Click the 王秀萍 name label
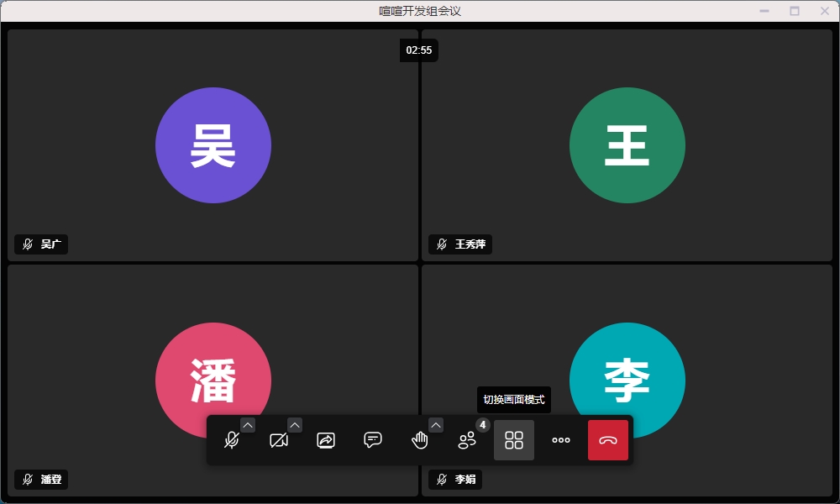The width and height of the screenshot is (840, 504). [470, 244]
